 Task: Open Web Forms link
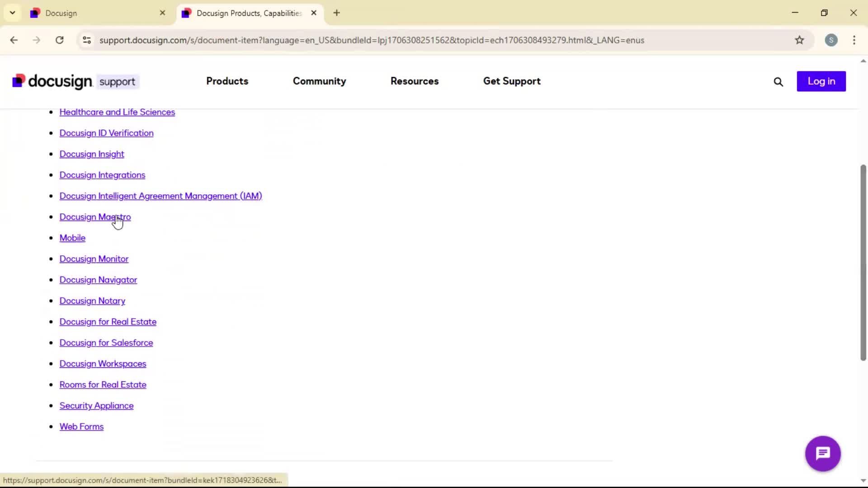81,427
